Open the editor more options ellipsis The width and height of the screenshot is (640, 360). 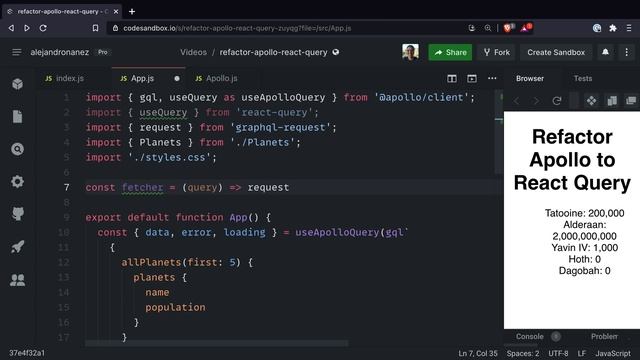(492, 78)
